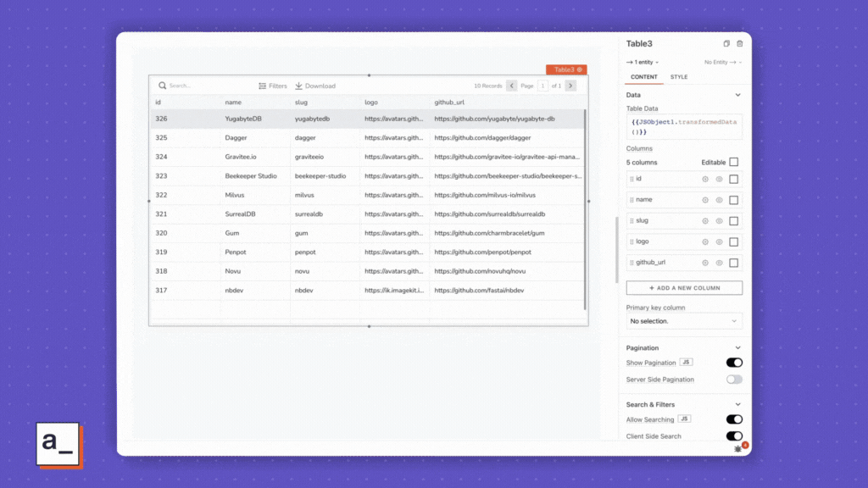Open settings gear for id column

(705, 180)
